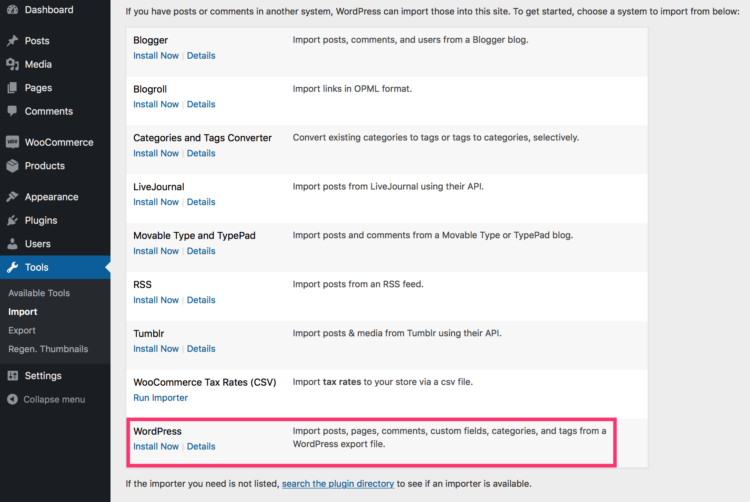The image size is (750, 502).
Task: Click the WooCommerce logo icon
Action: [12, 142]
